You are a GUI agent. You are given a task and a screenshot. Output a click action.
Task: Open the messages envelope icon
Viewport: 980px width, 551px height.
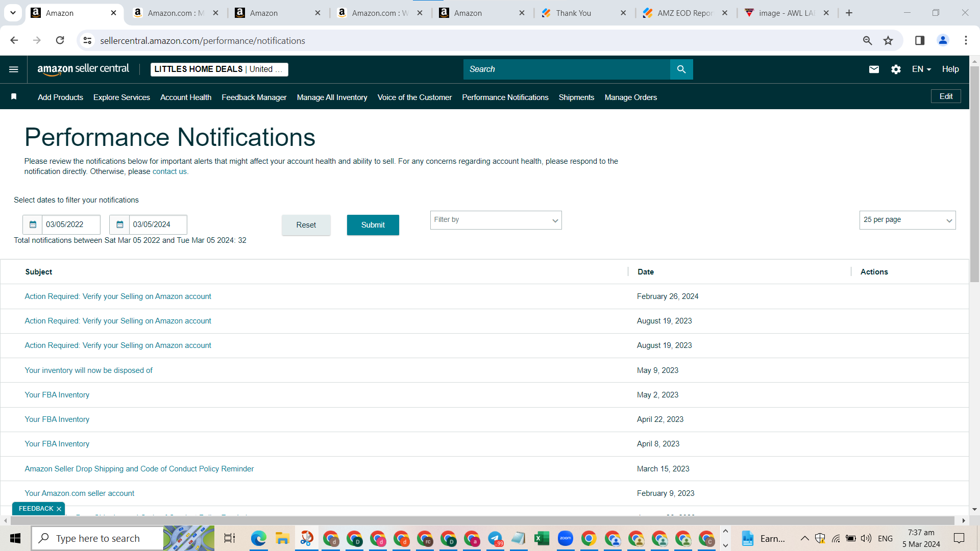(874, 69)
